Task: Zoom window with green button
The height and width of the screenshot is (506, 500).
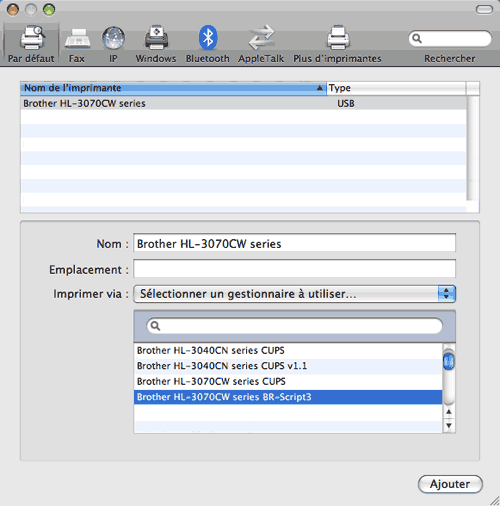Action: (49, 9)
